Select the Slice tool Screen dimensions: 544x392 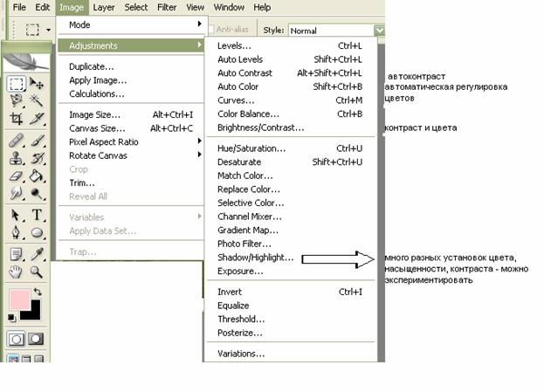click(x=37, y=119)
